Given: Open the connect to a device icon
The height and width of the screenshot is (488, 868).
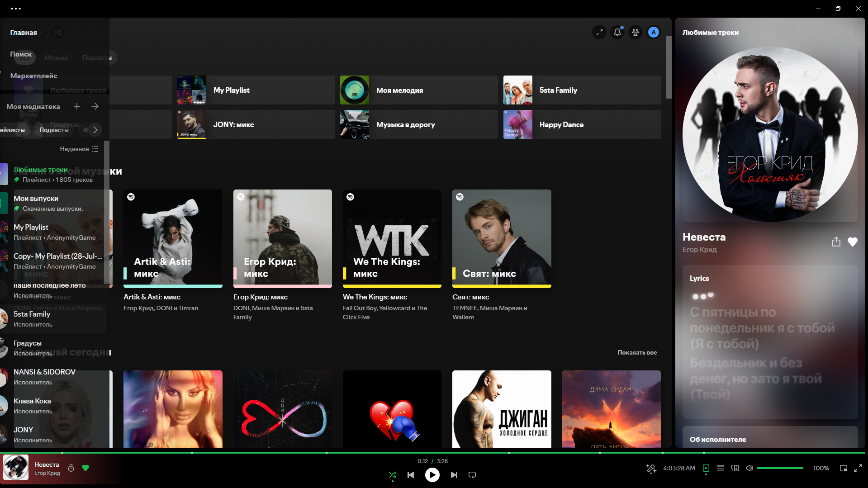Looking at the screenshot, I should pos(735,468).
